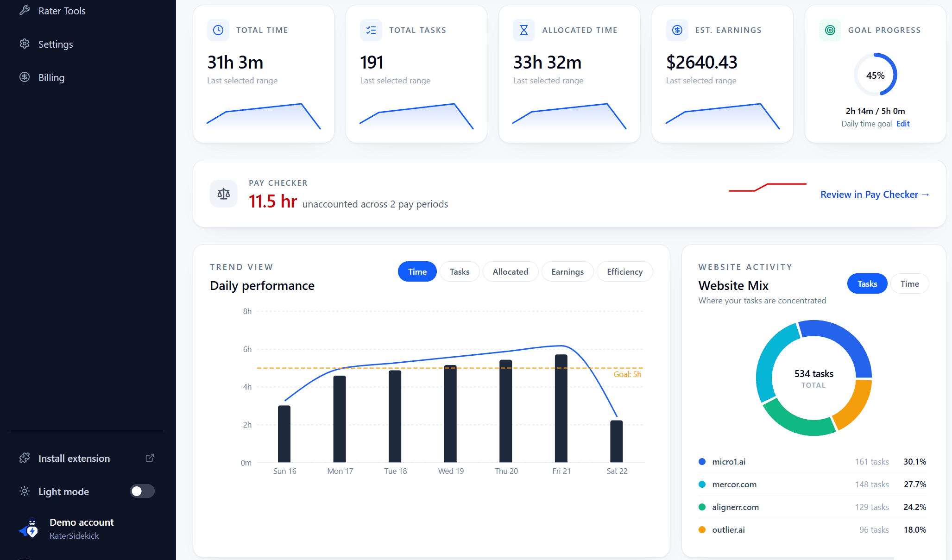Open Settings in the sidebar
Viewport: 952px width, 560px height.
coord(56,44)
